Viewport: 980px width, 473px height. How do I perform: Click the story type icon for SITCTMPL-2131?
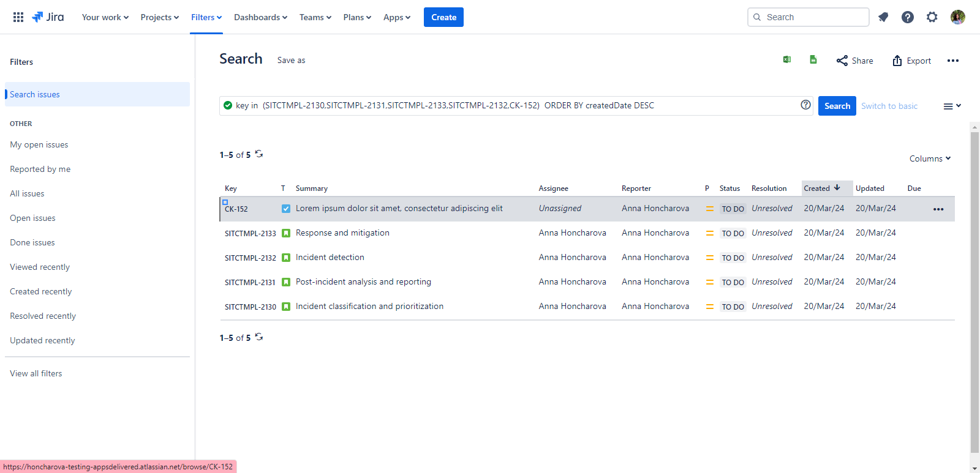click(286, 282)
